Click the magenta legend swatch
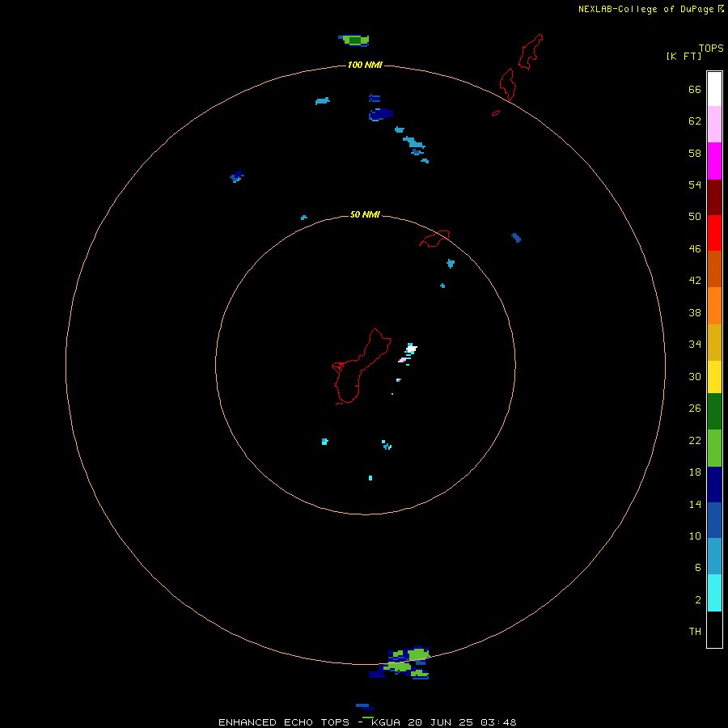Viewport: 728px width, 728px height. pos(714,161)
